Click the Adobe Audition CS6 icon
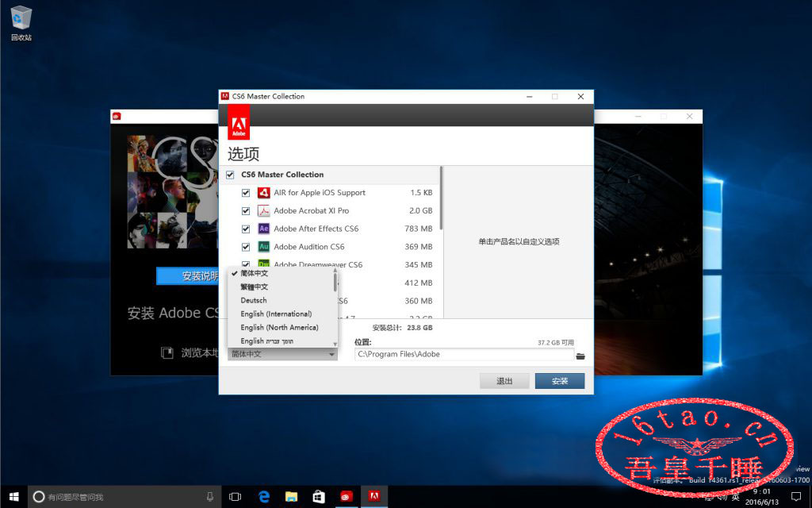Image resolution: width=812 pixels, height=508 pixels. pos(264,247)
